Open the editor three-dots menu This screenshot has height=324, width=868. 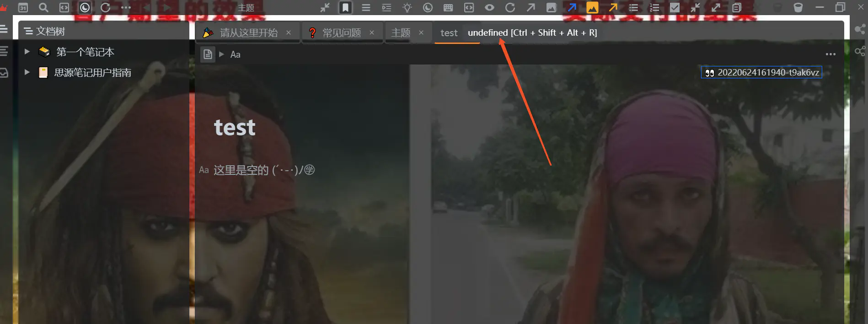pos(830,54)
